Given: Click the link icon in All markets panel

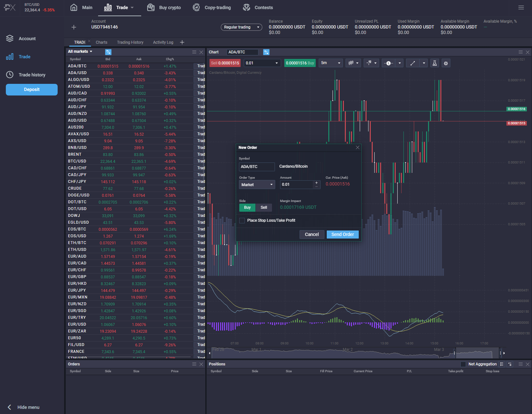Looking at the screenshot, I should pyautogui.click(x=108, y=52).
